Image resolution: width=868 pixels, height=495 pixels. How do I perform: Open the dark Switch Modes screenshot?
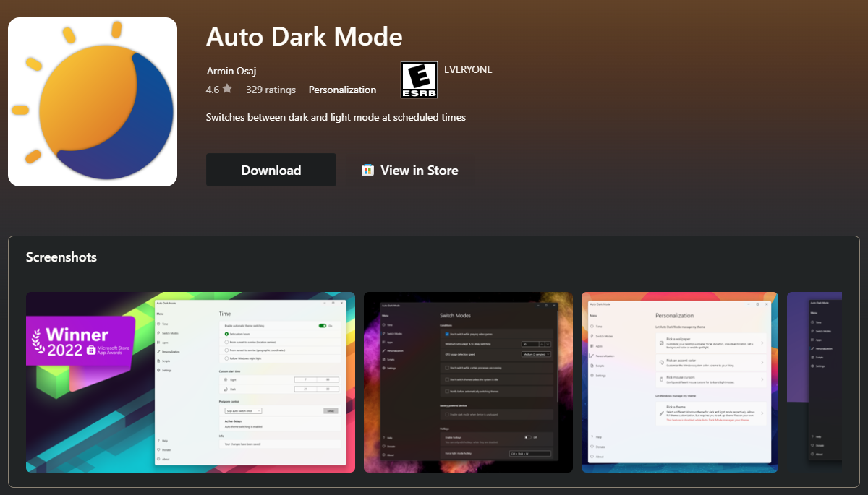click(468, 382)
